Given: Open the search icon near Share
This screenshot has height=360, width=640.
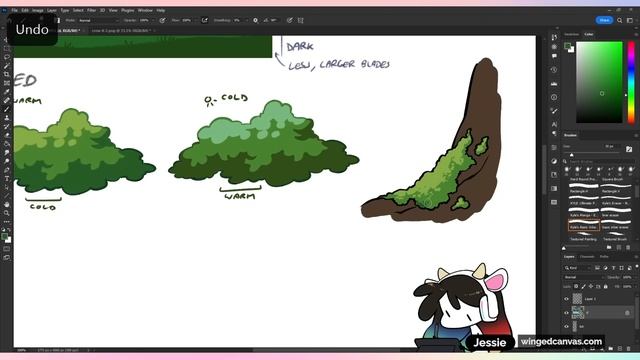Looking at the screenshot, I should [x=620, y=20].
